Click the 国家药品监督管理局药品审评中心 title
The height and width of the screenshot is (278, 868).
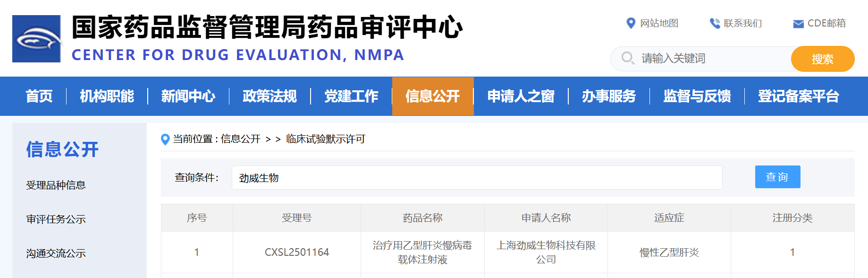(267, 27)
